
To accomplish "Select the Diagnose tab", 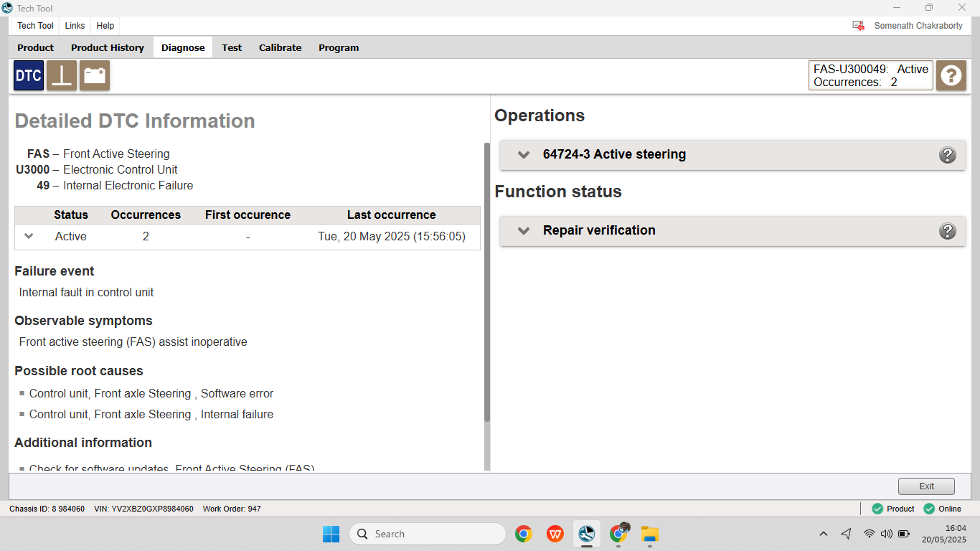I will coord(183,48).
